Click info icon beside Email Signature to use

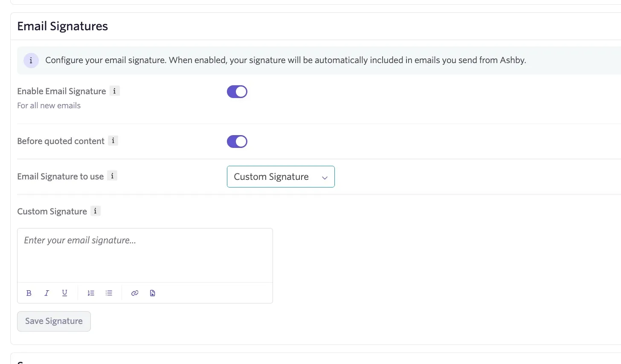pos(112,176)
